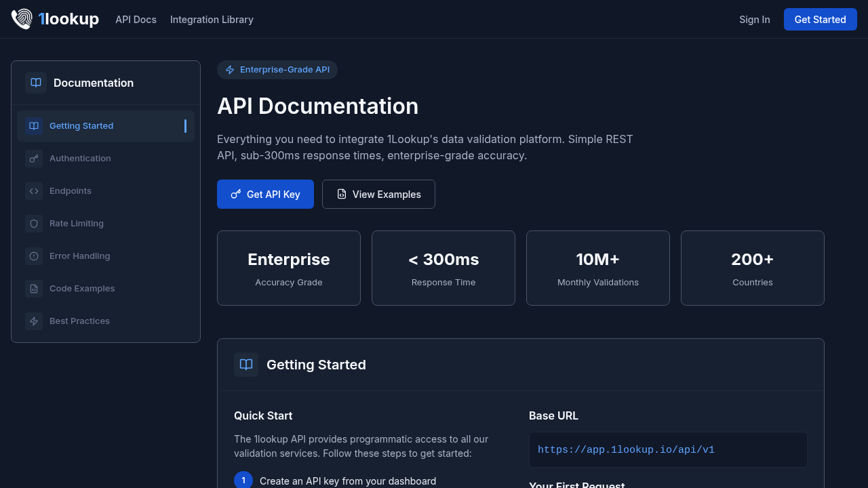Click the book icon next to Getting Started in the sidebar
The height and width of the screenshot is (488, 868).
point(34,126)
